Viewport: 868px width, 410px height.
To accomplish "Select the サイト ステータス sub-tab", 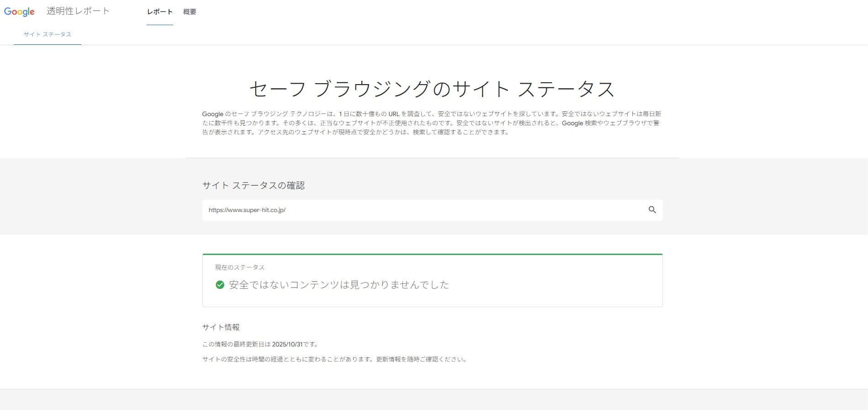I will pyautogui.click(x=48, y=35).
